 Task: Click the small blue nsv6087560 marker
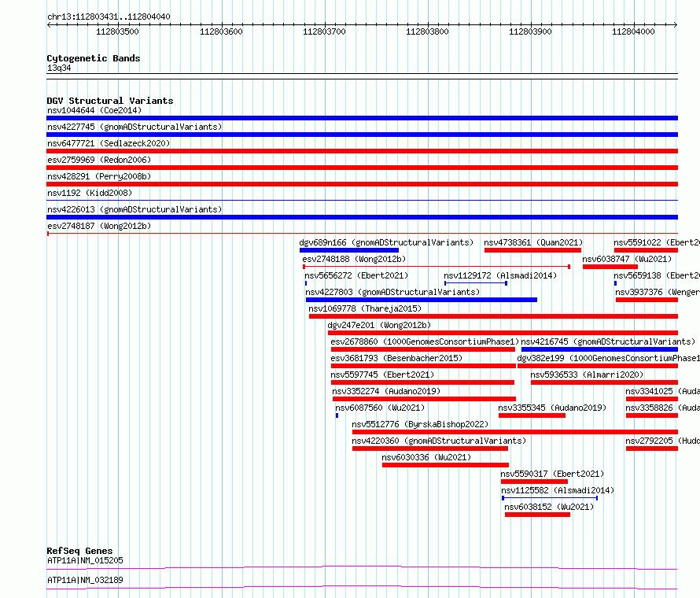tap(337, 415)
